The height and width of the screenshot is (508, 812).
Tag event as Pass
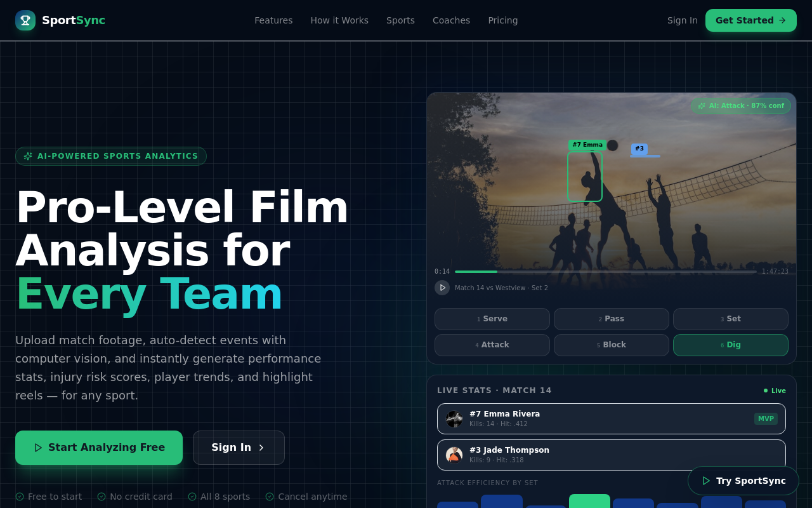pyautogui.click(x=612, y=319)
